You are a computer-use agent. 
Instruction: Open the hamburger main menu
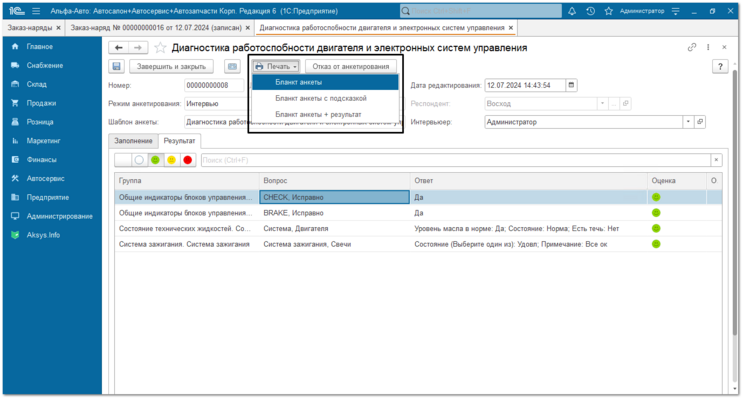point(36,11)
